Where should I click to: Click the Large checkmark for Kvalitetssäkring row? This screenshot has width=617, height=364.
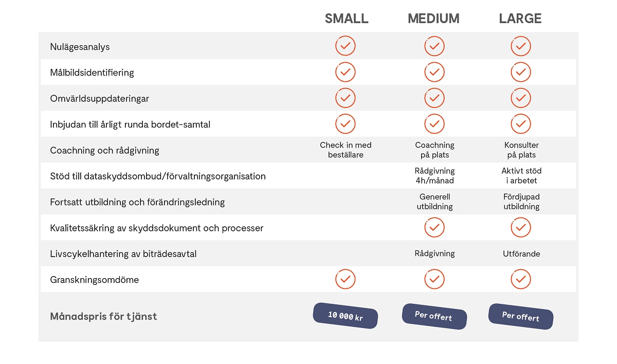pyautogui.click(x=521, y=227)
